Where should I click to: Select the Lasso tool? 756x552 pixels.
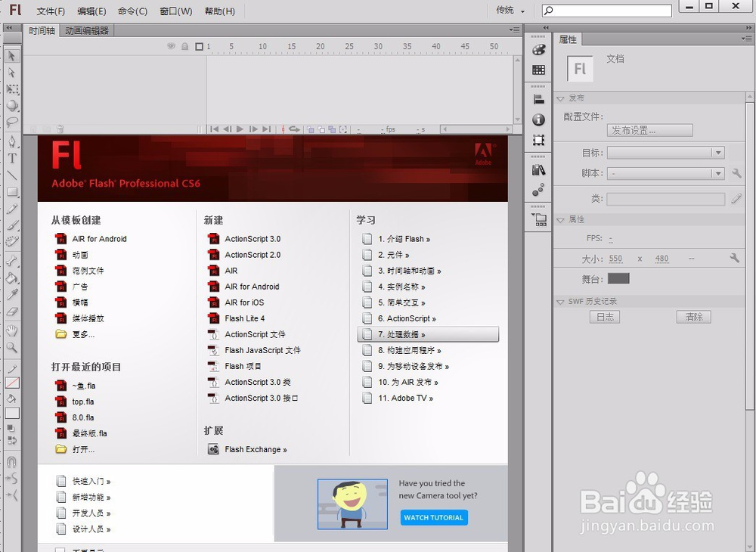point(12,122)
